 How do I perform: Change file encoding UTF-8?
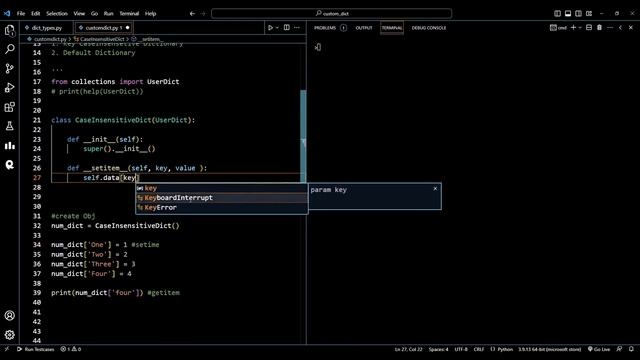[461, 349]
